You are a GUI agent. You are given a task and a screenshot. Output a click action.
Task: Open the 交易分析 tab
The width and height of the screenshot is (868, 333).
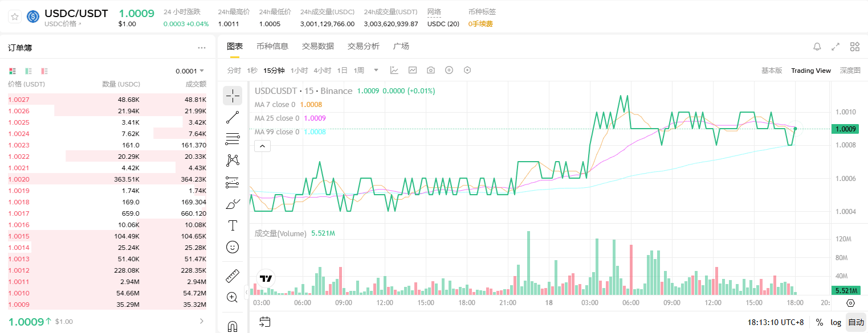(364, 46)
